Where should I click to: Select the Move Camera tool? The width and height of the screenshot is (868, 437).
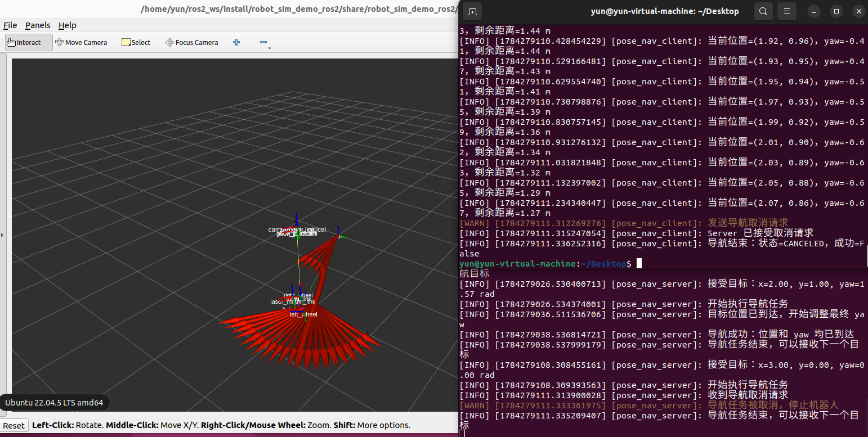tap(80, 42)
